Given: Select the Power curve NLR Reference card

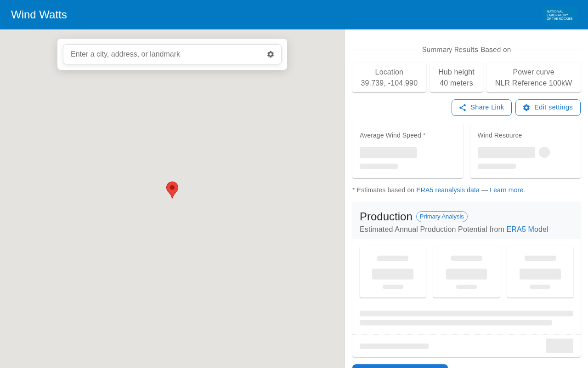Looking at the screenshot, I should [533, 77].
